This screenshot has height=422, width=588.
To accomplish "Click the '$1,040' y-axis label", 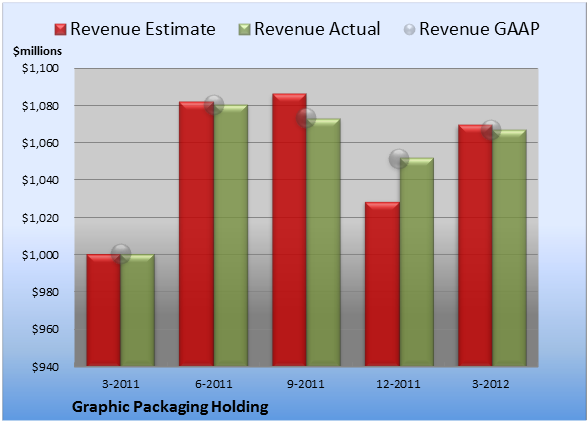I will [x=40, y=180].
